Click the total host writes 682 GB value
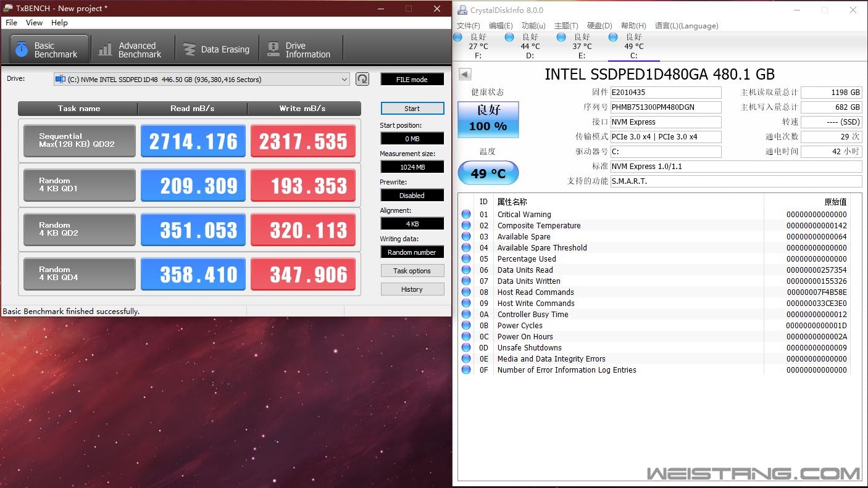Screen dimensions: 868x488 832,107
